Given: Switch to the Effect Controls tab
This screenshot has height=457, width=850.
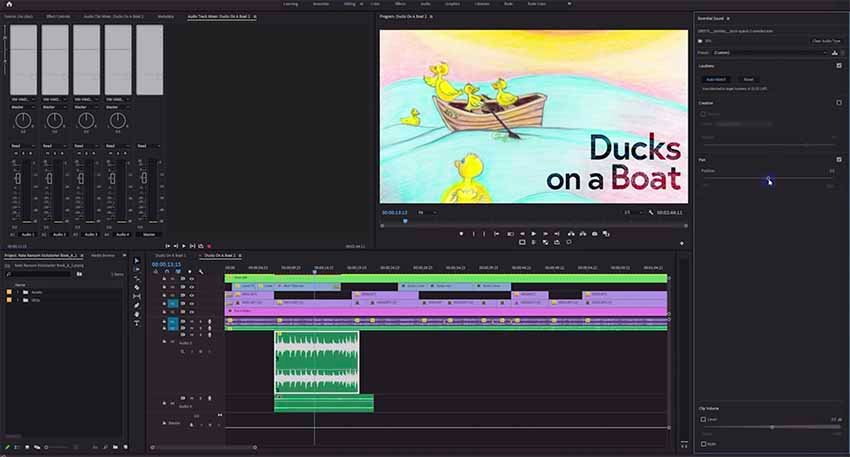Looking at the screenshot, I should coord(58,17).
